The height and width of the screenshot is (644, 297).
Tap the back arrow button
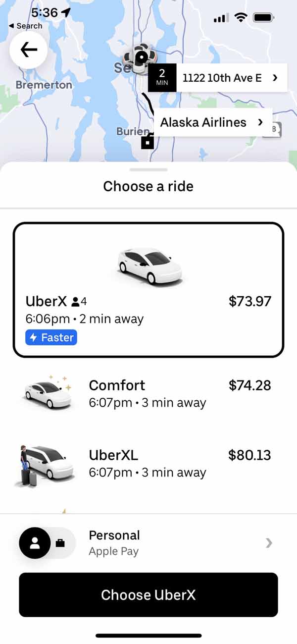[29, 50]
